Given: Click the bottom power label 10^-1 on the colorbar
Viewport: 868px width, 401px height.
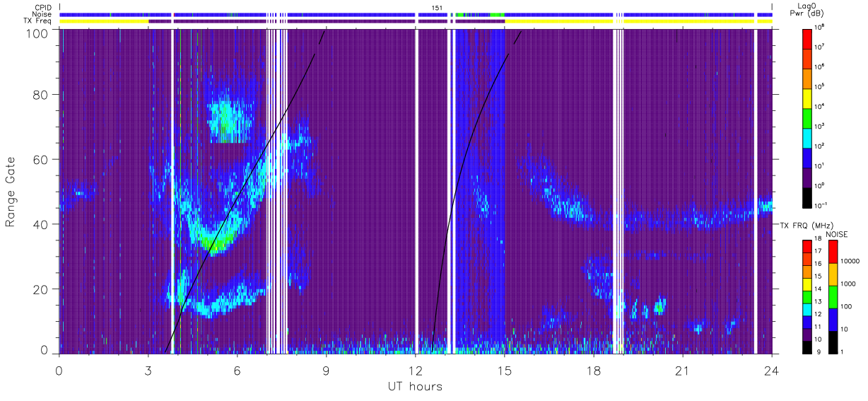Looking at the screenshot, I should (x=821, y=205).
